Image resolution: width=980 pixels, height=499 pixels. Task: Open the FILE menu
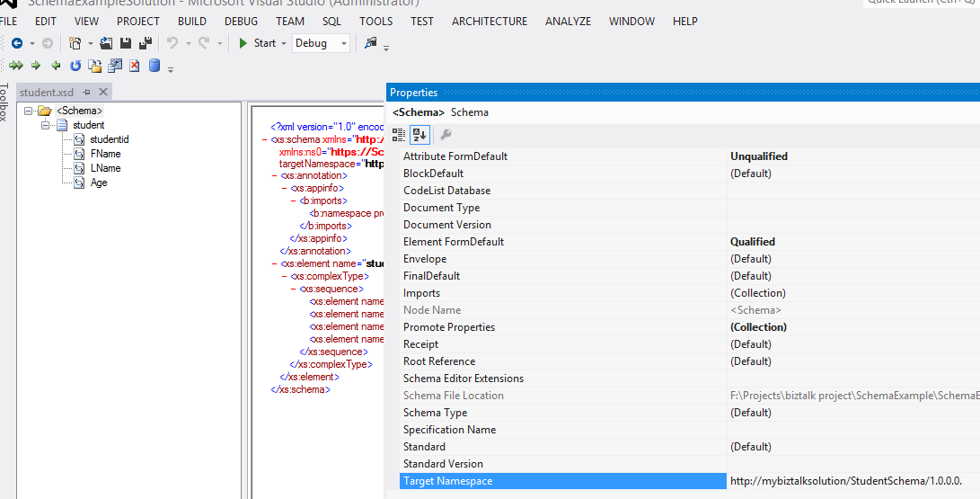pos(9,22)
